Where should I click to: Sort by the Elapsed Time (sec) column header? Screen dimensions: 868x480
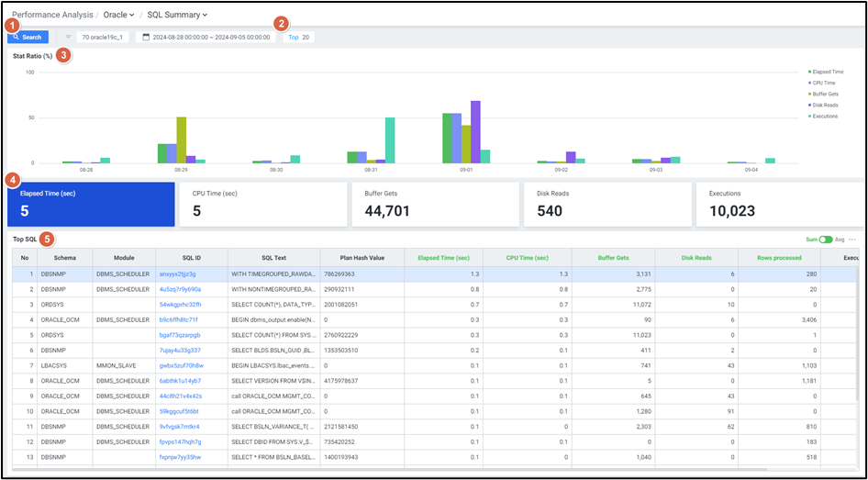(x=443, y=258)
